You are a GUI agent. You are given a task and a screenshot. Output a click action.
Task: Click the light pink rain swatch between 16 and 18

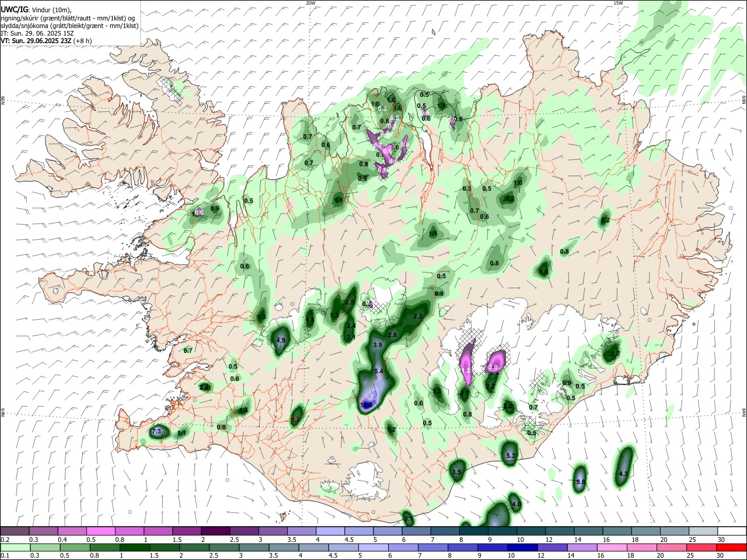tap(612, 547)
